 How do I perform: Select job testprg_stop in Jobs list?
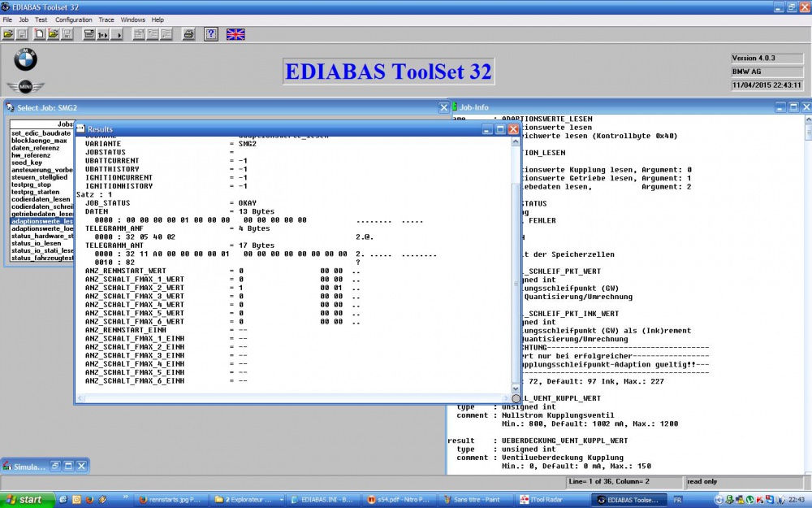(x=41, y=185)
